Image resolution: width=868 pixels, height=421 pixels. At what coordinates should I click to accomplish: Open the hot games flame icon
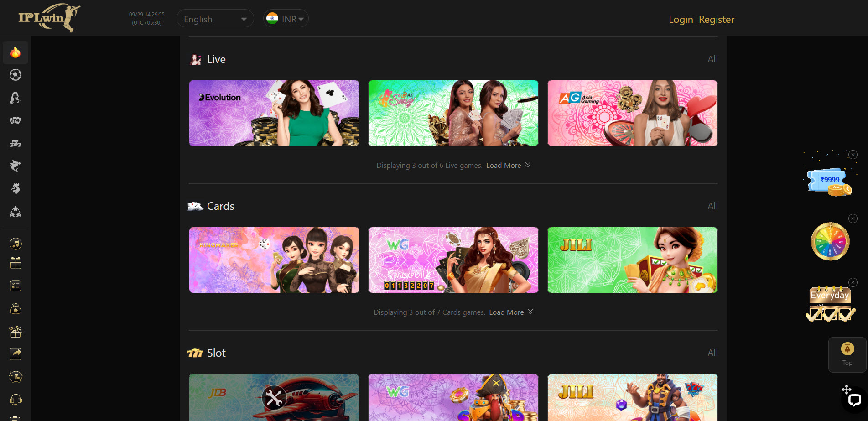coord(16,52)
